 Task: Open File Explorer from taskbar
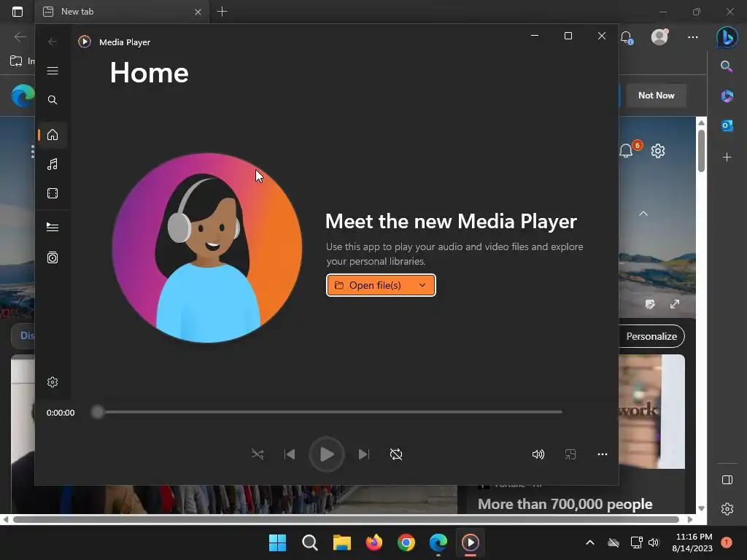coord(341,542)
